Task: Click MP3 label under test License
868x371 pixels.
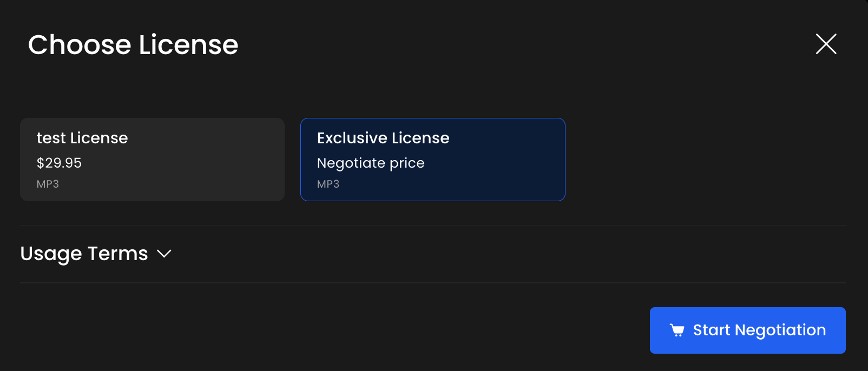Action: point(48,184)
